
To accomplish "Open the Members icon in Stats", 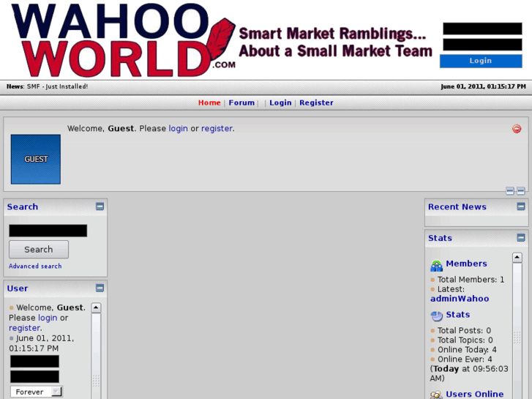I will (x=436, y=265).
